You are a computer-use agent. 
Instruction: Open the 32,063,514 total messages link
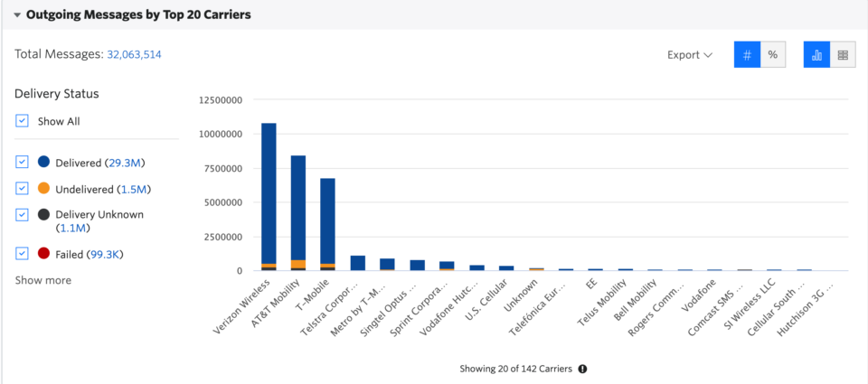134,54
